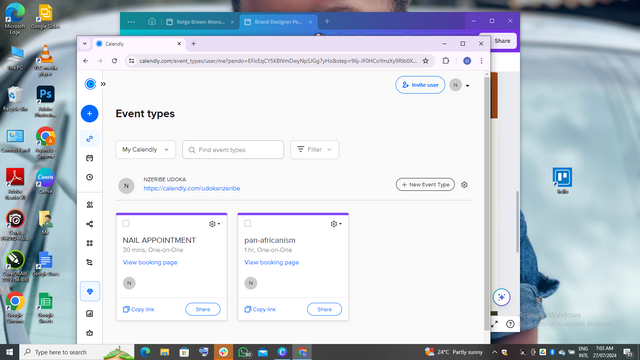Open NAIL APPOINTMENT card settings gear dropdown
640x360 pixels.
pos(214,224)
